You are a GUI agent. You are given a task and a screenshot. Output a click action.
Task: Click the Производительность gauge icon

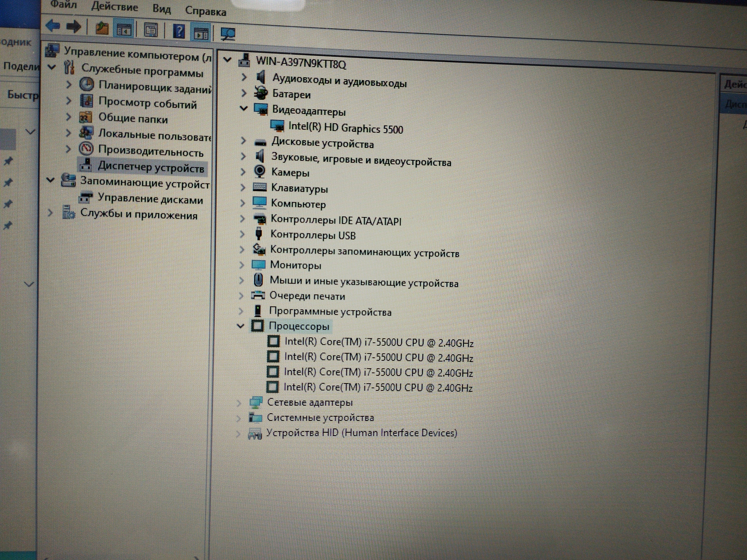(x=86, y=148)
